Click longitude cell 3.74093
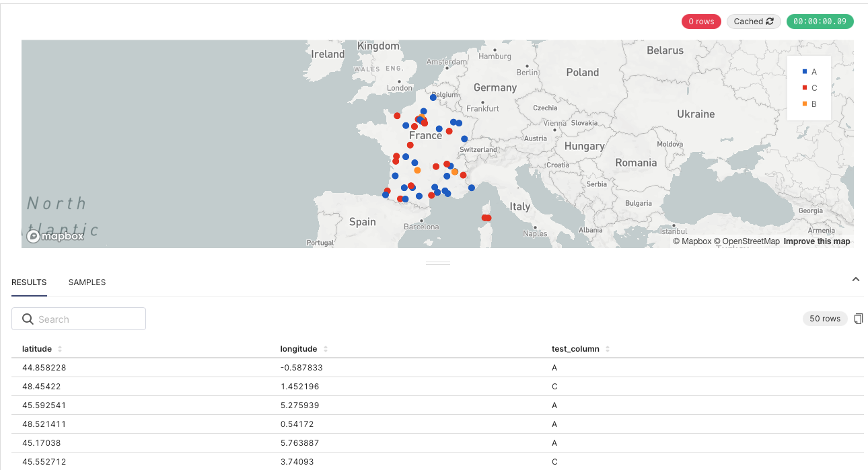This screenshot has height=470, width=868. (x=297, y=462)
